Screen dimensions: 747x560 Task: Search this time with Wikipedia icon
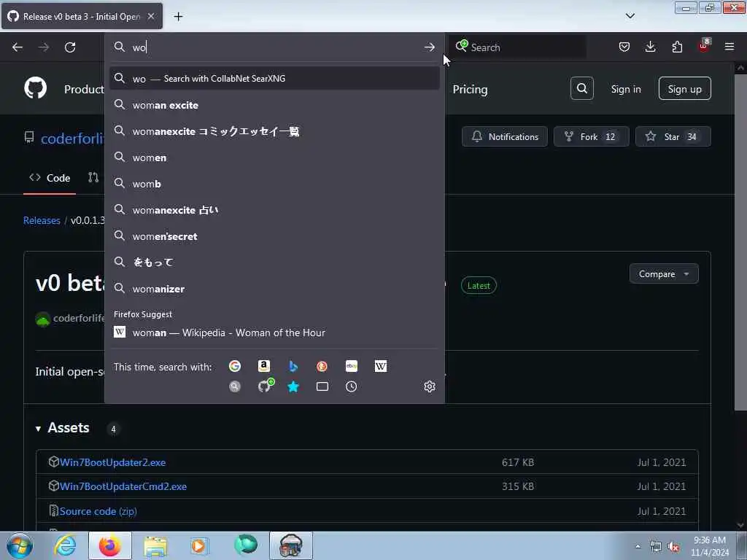[x=381, y=366]
